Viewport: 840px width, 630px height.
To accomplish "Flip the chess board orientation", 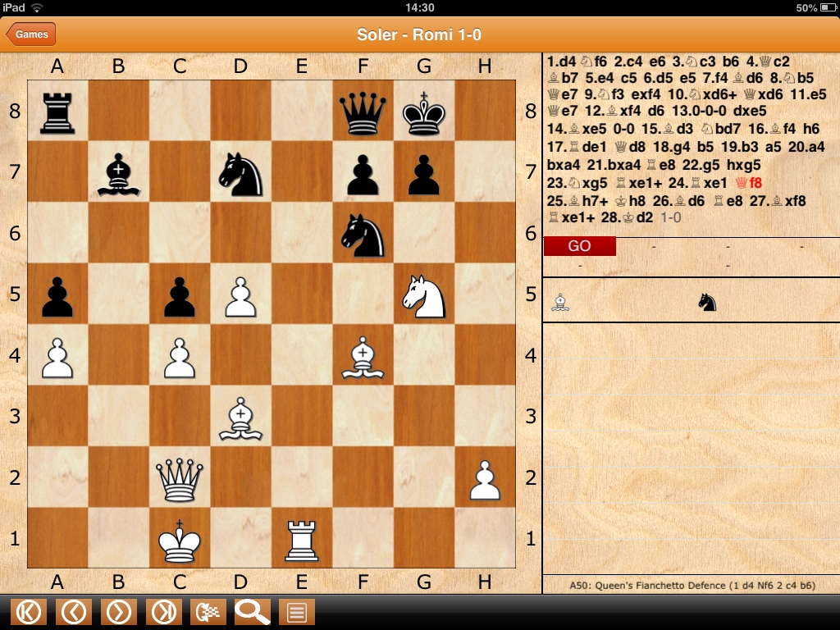I will coord(208,612).
